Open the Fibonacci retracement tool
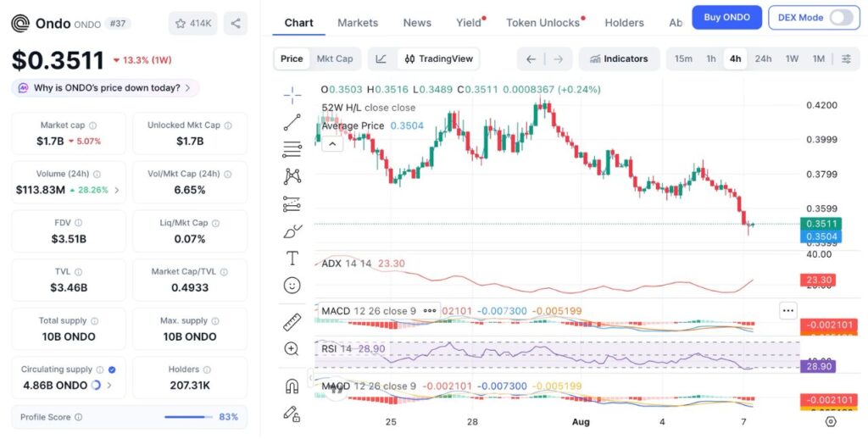This screenshot has width=868, height=439. (292, 149)
